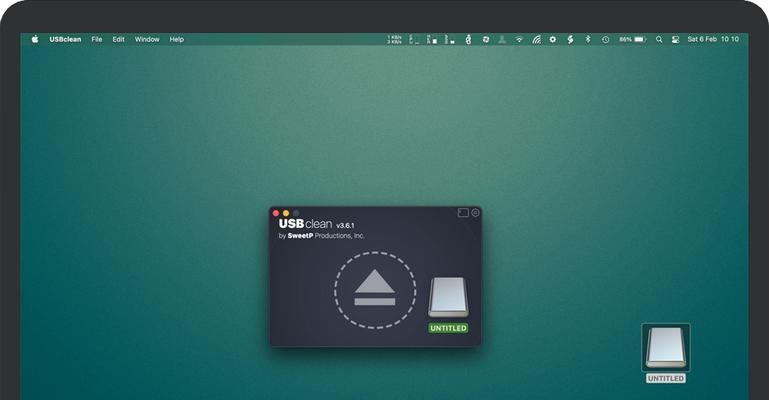Click the date and time Sat 6 Feb
This screenshot has height=400, width=769.
713,39
